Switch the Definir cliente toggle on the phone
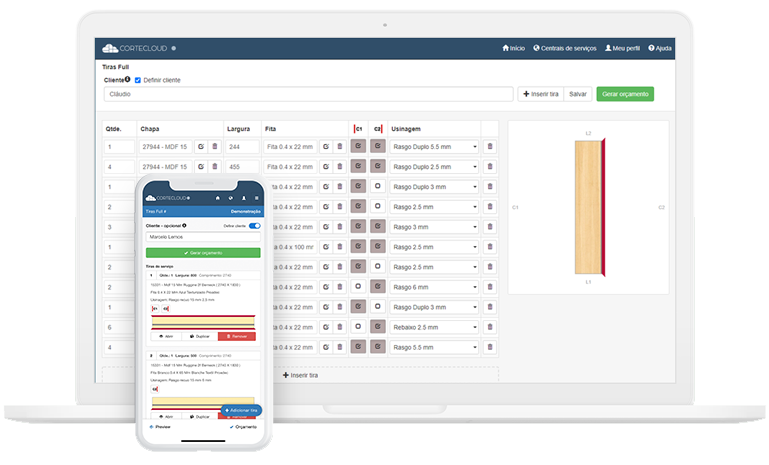Viewport: 769px width, 465px height. click(x=253, y=226)
